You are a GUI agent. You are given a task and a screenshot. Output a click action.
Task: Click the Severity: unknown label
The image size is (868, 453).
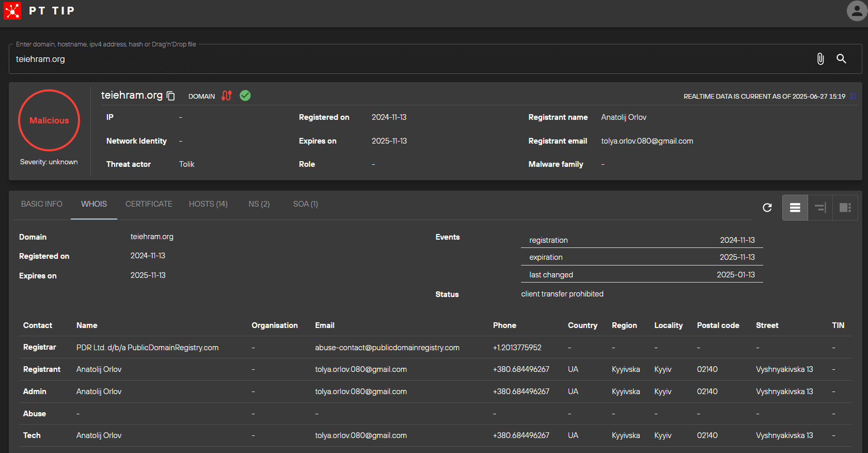(49, 162)
